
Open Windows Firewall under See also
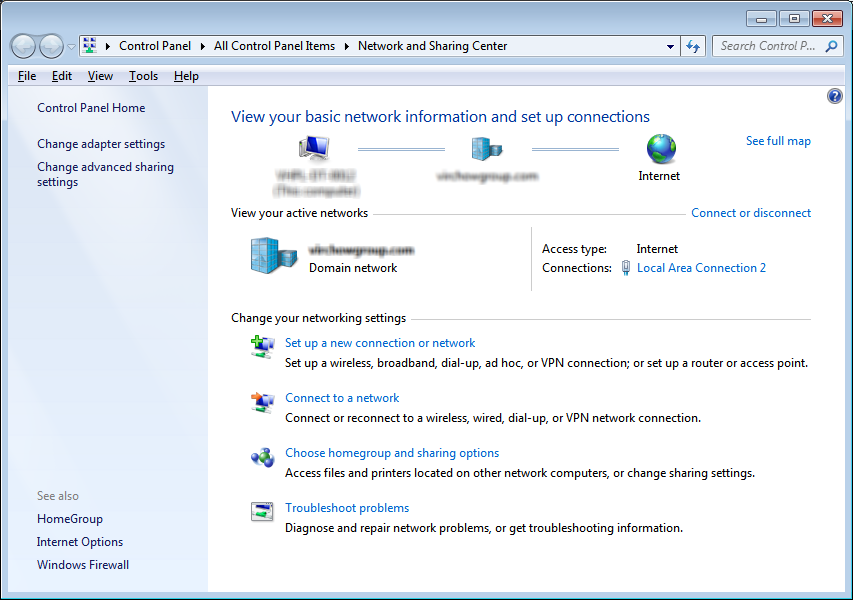(x=83, y=565)
